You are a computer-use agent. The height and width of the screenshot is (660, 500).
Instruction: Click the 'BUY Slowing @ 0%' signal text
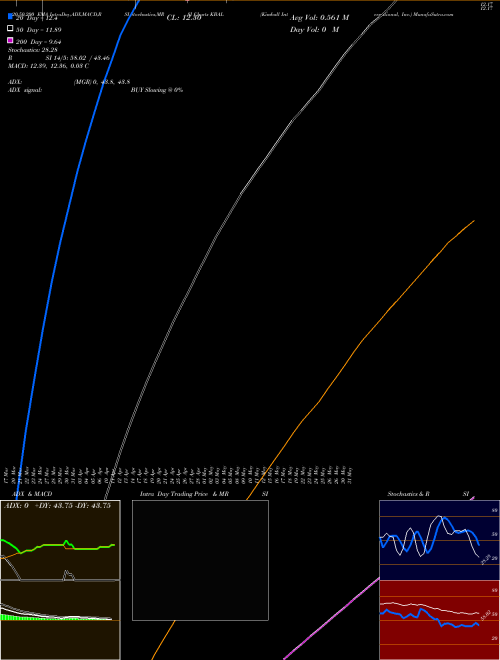coord(157,90)
